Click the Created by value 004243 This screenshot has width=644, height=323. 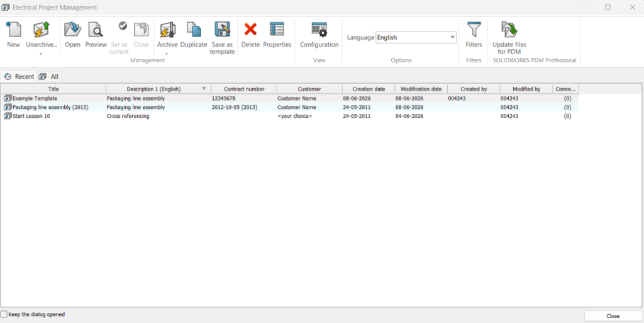click(457, 99)
